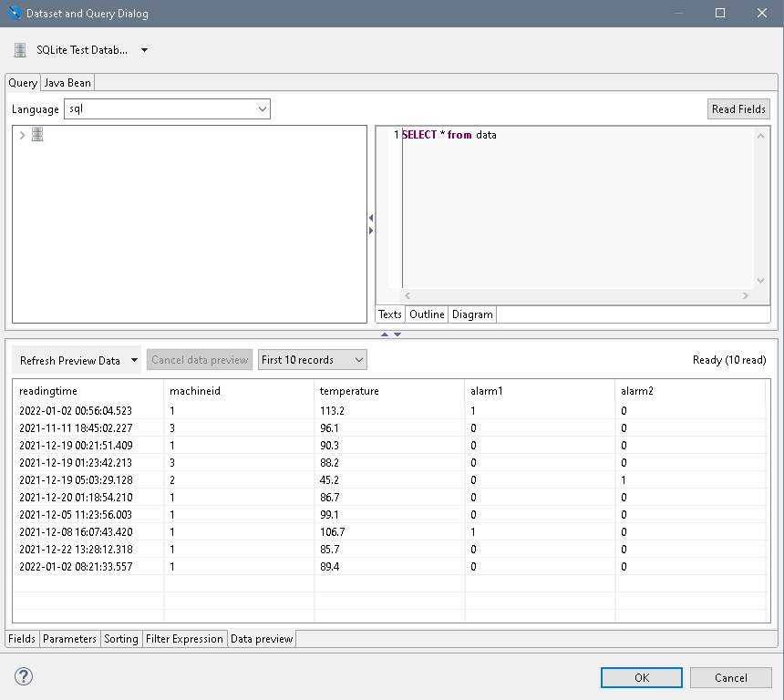This screenshot has width=784, height=700.
Task: Switch to the Java Bean tab
Action: (x=67, y=83)
